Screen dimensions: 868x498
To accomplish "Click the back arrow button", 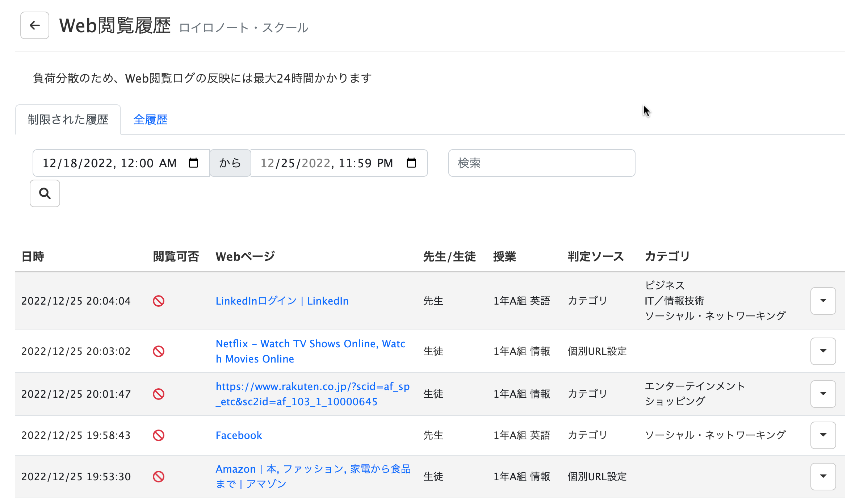I will point(35,25).
